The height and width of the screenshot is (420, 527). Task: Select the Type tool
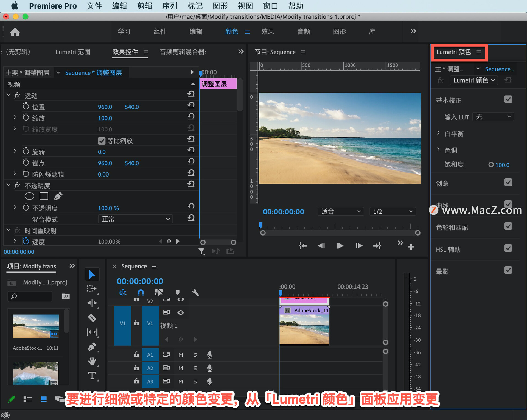92,375
